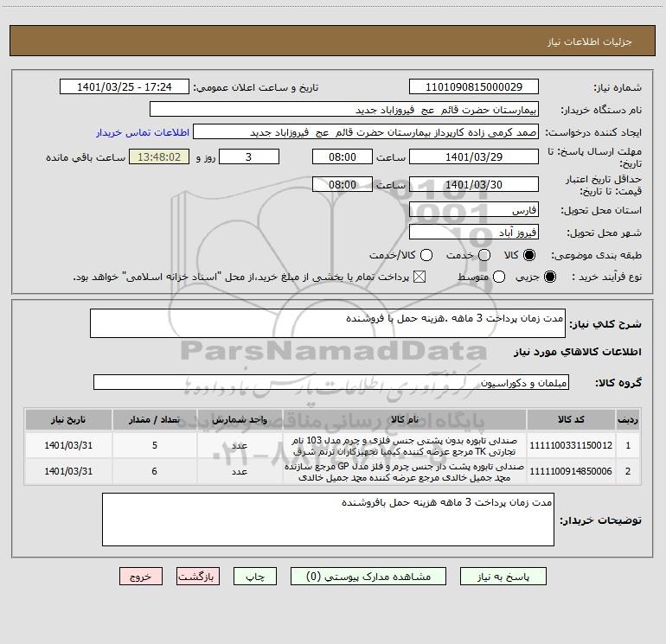Select the خدمت radio button
This screenshot has height=644, width=666.
[x=484, y=255]
